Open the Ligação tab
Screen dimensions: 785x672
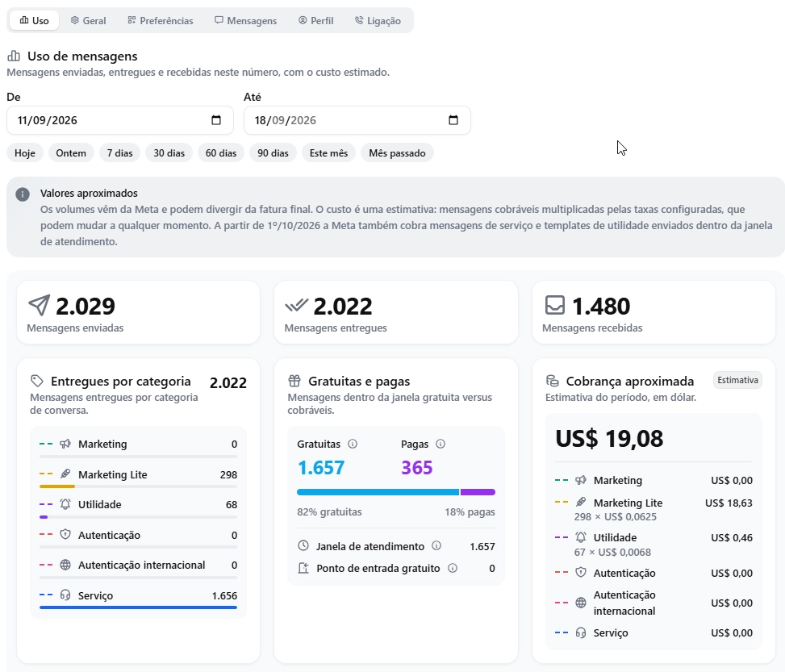pos(378,20)
